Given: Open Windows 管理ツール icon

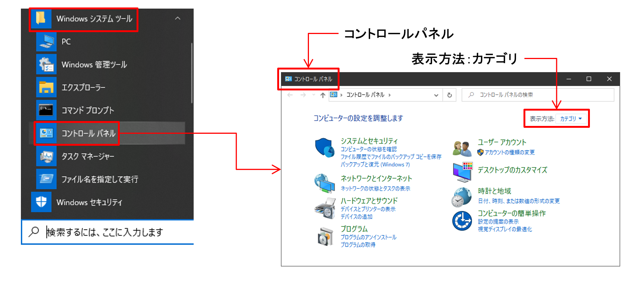Looking at the screenshot, I should [x=46, y=64].
